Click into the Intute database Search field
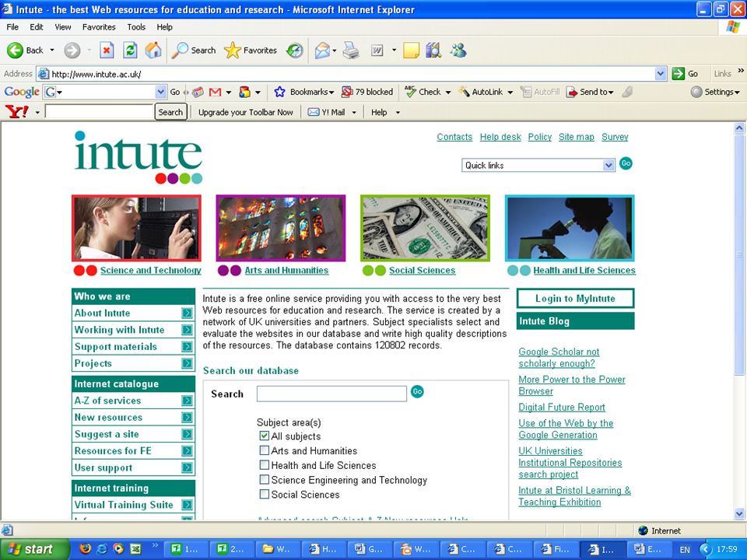 [331, 394]
